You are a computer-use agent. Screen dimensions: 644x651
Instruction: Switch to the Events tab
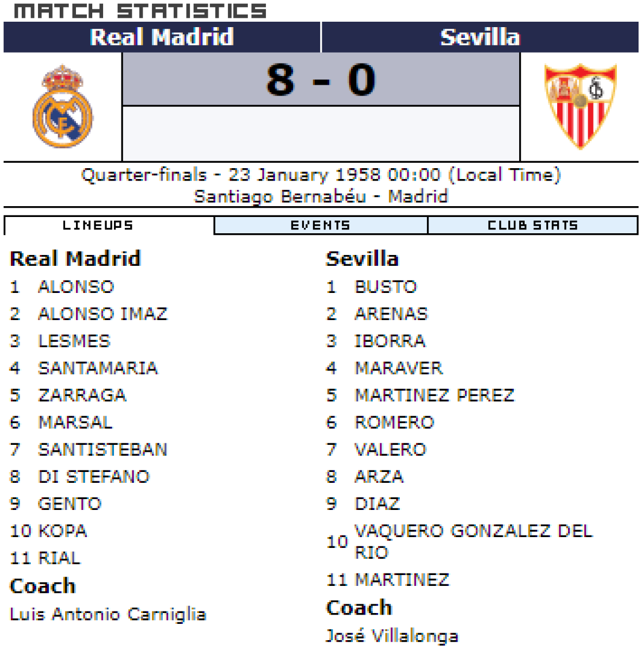click(x=321, y=226)
